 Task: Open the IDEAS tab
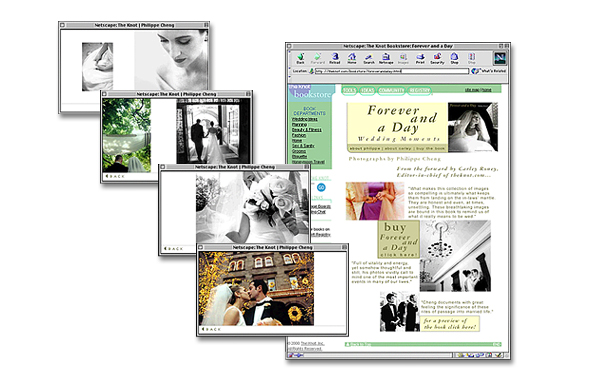(x=367, y=90)
